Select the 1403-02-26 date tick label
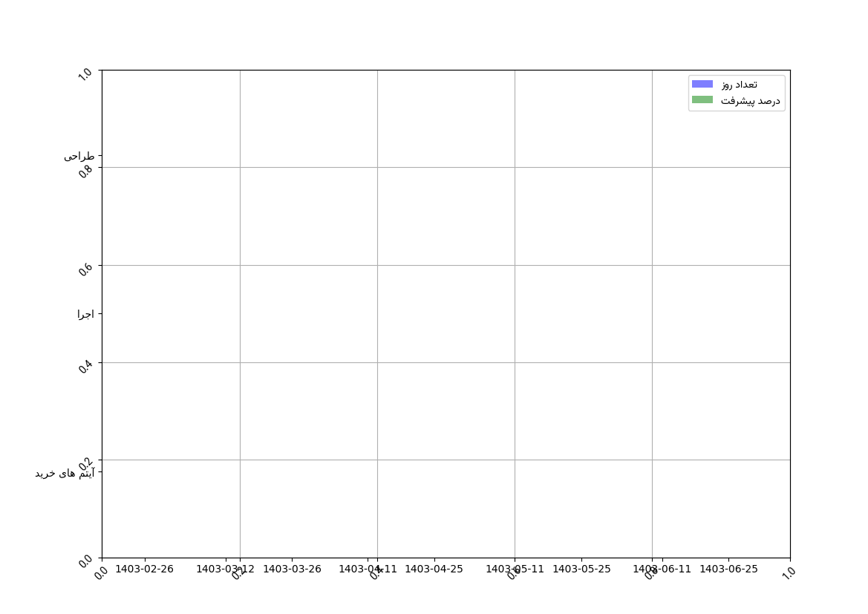Screen dimensions: 868x614 pos(144,569)
